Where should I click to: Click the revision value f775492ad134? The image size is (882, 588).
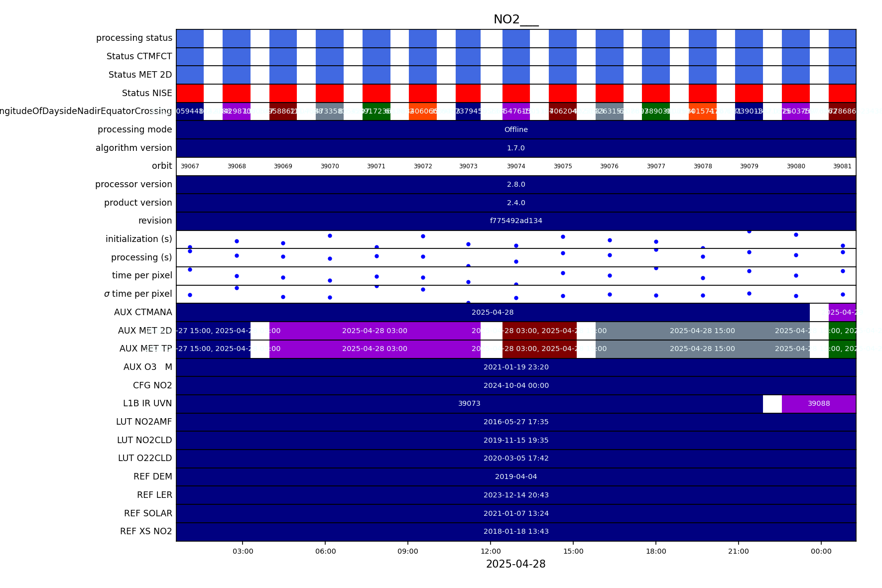pyautogui.click(x=515, y=221)
